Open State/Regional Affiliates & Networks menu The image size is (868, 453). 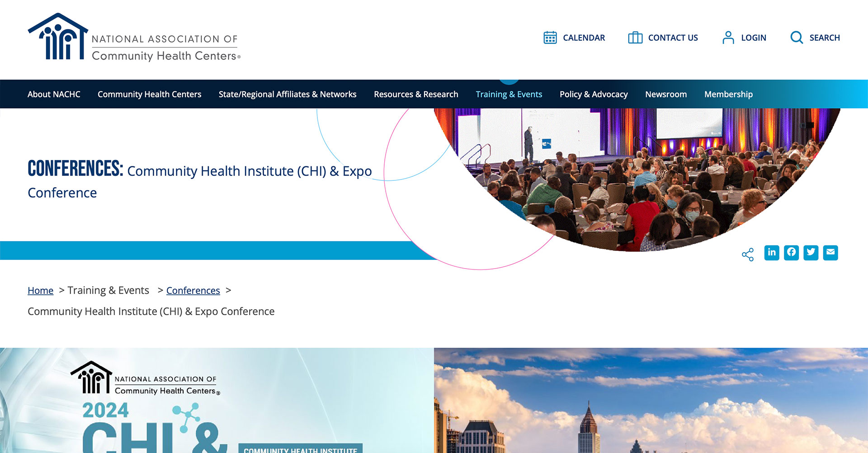288,94
